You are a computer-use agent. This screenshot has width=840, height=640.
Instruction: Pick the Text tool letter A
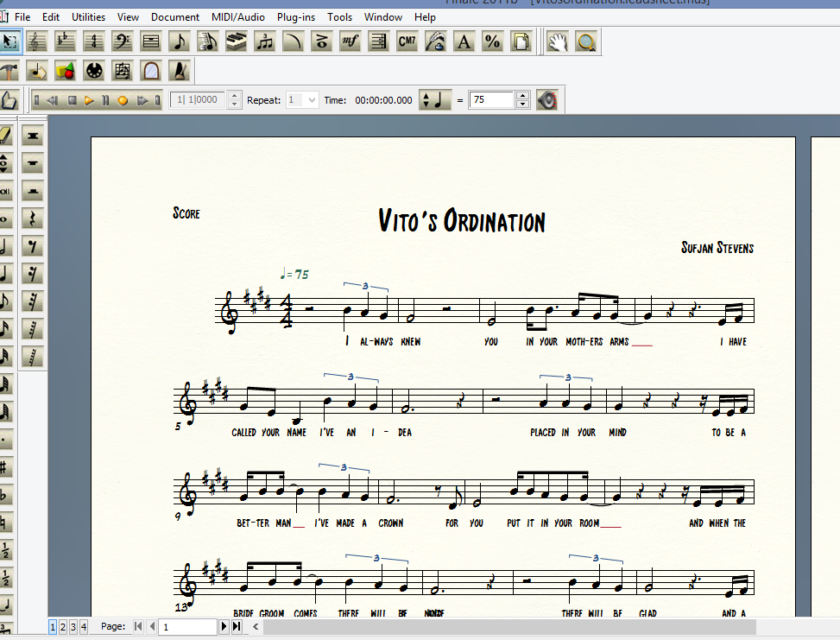[464, 41]
